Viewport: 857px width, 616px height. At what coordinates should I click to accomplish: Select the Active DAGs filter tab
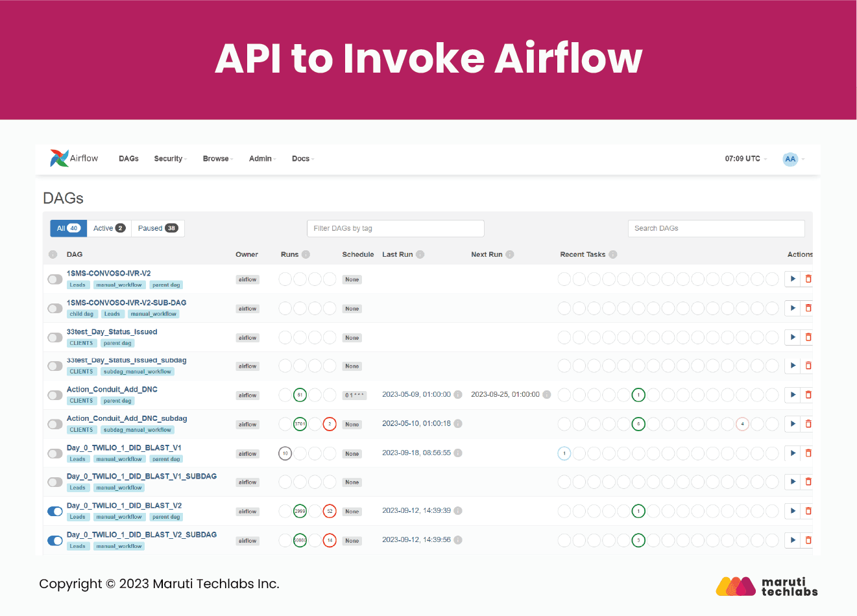click(109, 228)
